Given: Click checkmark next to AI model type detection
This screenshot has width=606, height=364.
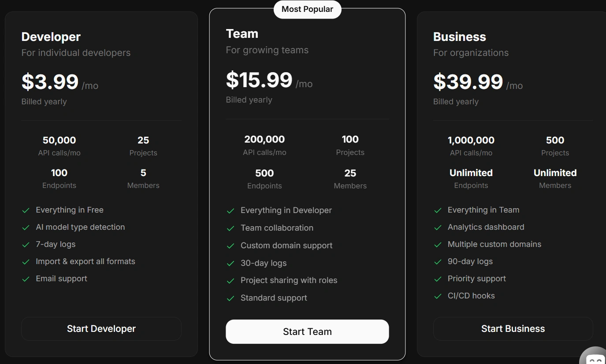Looking at the screenshot, I should click(26, 228).
